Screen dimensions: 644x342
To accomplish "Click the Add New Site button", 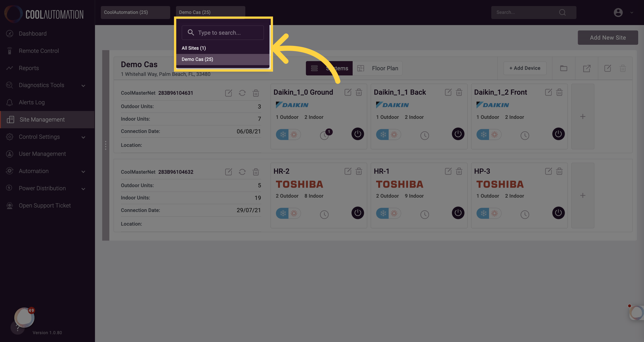I will pyautogui.click(x=608, y=38).
